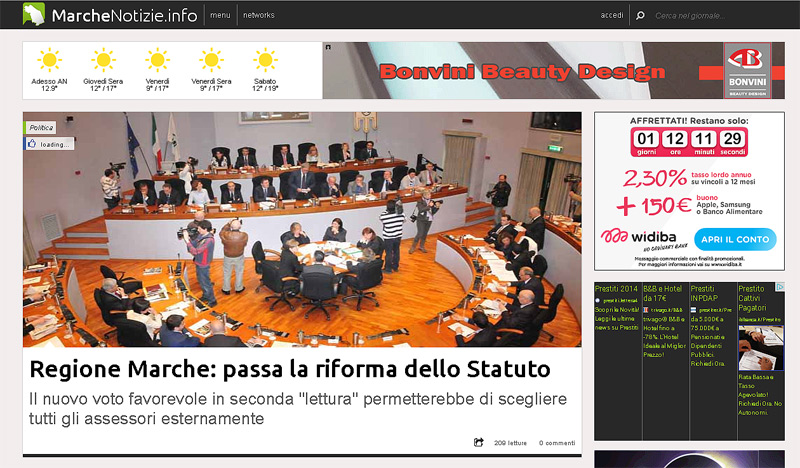Click the council chamber article photo
The image size is (800, 468).
[302, 229]
